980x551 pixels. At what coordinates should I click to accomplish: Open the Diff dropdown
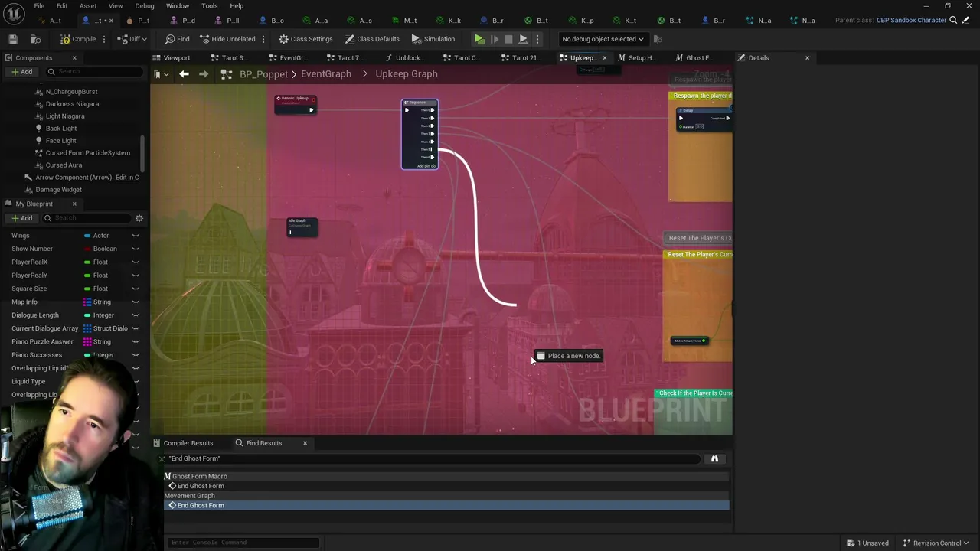(x=133, y=39)
